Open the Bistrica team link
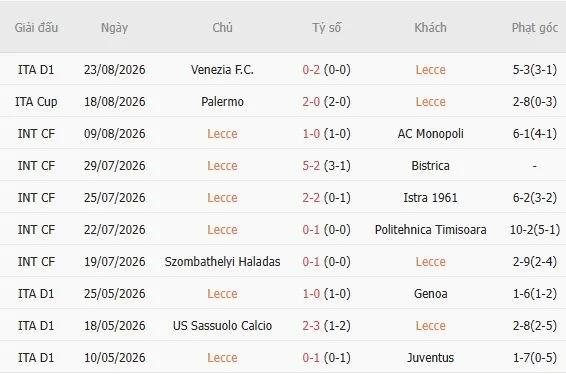 (430, 166)
